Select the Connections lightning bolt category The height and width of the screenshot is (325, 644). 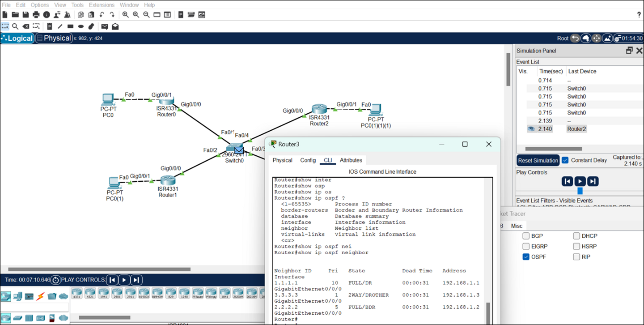click(x=41, y=296)
